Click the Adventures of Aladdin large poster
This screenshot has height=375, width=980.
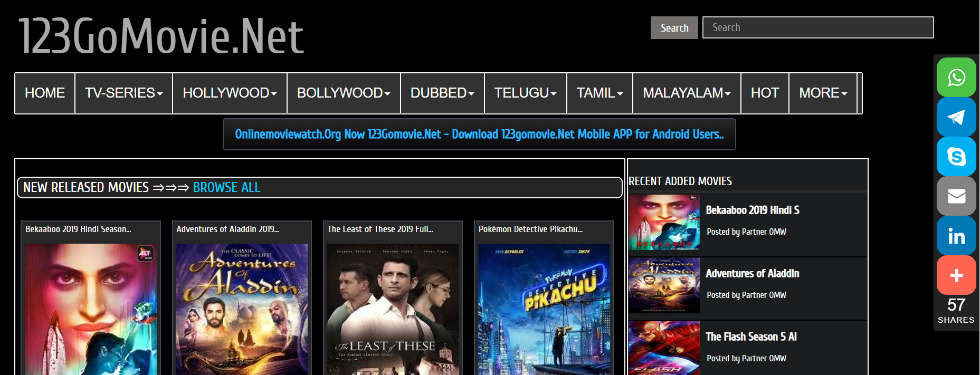click(242, 309)
